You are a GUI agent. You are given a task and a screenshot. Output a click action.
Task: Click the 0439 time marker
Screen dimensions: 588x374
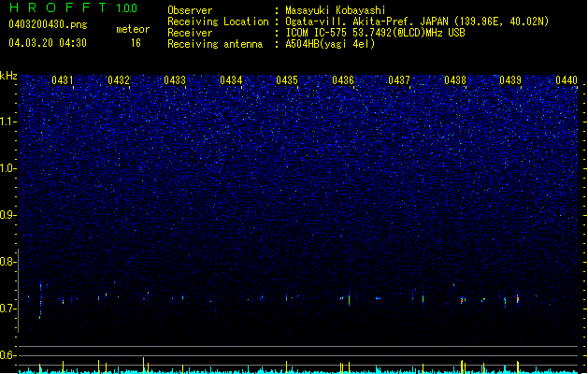(510, 80)
